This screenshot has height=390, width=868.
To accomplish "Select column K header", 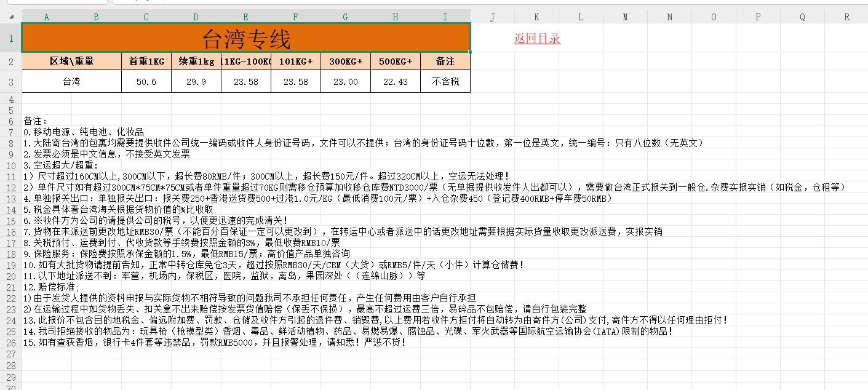I will click(x=537, y=17).
